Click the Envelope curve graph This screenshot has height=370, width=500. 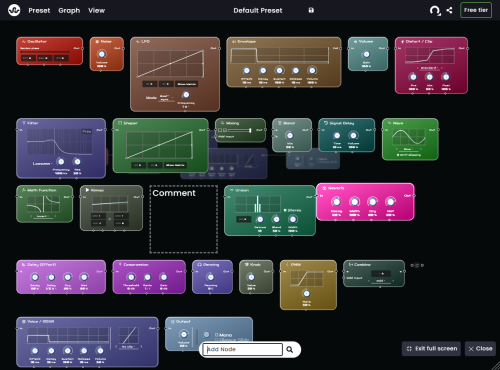(280, 55)
